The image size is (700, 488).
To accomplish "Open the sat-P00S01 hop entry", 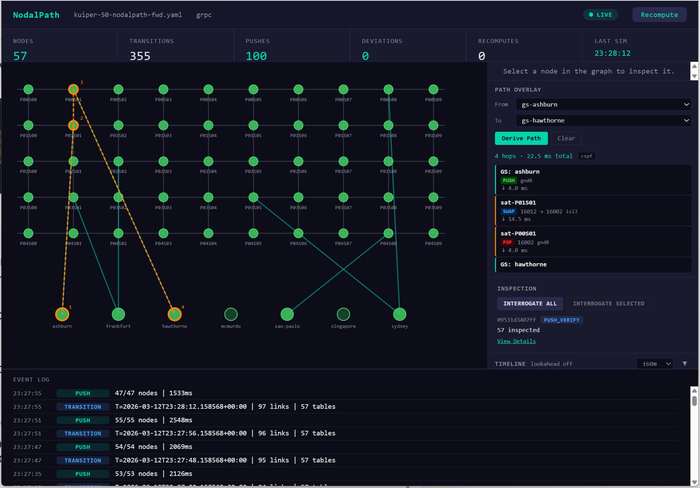I will pos(593,242).
